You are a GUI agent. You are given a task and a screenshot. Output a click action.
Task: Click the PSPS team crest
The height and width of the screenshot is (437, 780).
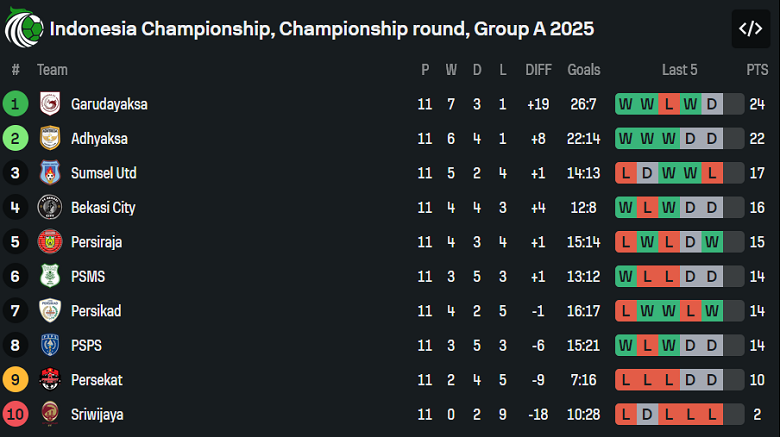50,345
